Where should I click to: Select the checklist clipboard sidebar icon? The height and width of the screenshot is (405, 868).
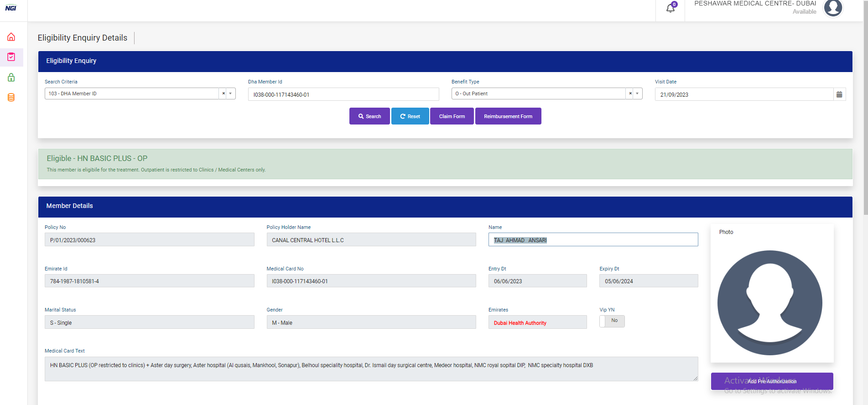tap(11, 57)
